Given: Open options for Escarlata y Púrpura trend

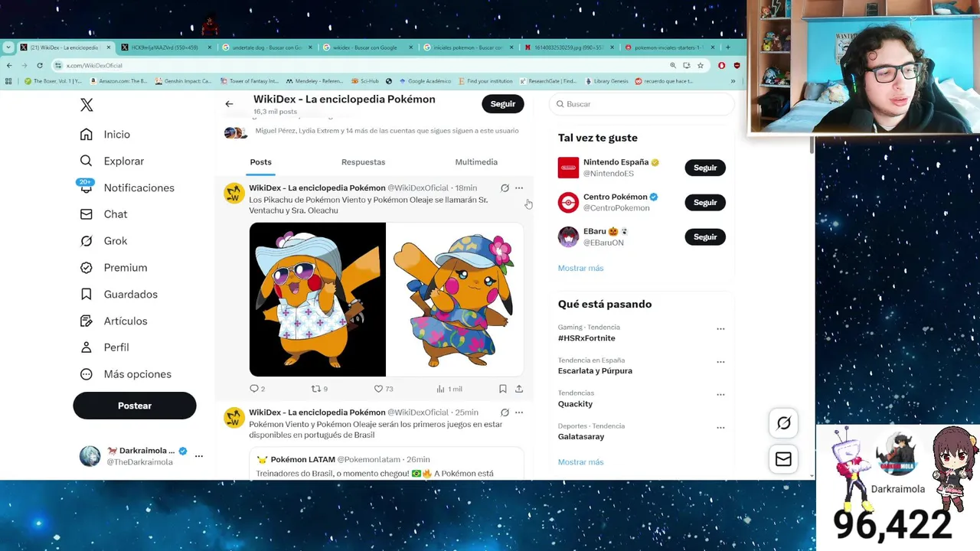Looking at the screenshot, I should (720, 362).
